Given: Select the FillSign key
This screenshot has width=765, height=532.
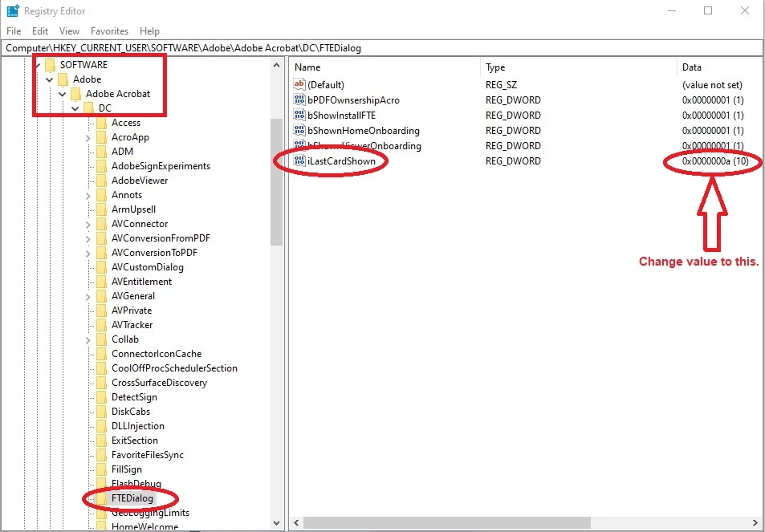Looking at the screenshot, I should click(126, 469).
